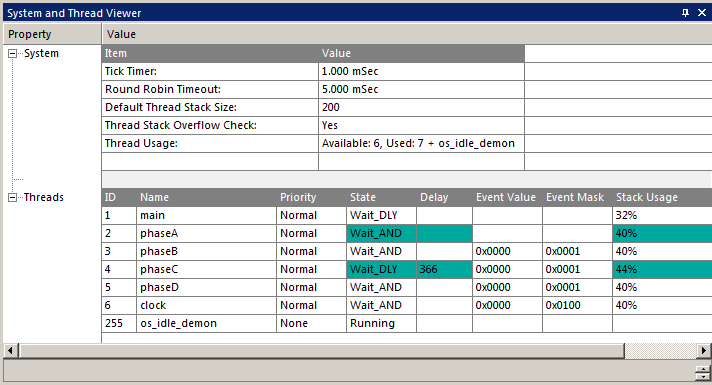Select the main thread name cell
Image resolution: width=712 pixels, height=385 pixels.
tap(206, 215)
